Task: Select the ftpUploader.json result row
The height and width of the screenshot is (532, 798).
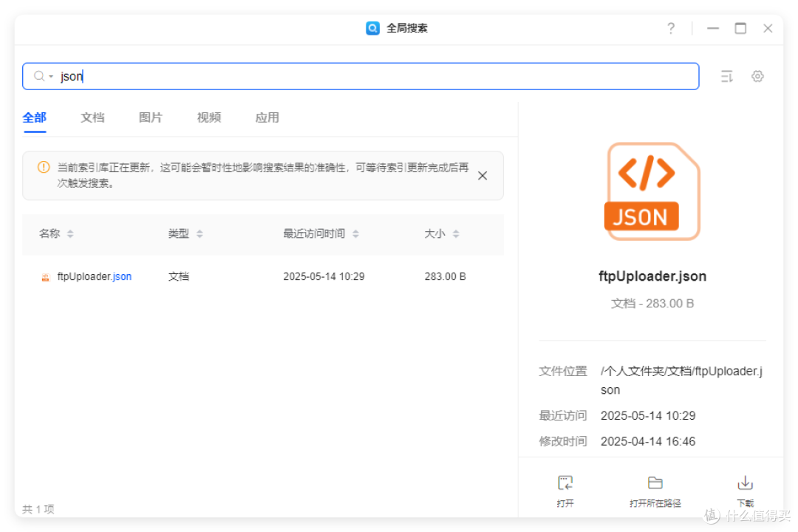Action: (263, 276)
